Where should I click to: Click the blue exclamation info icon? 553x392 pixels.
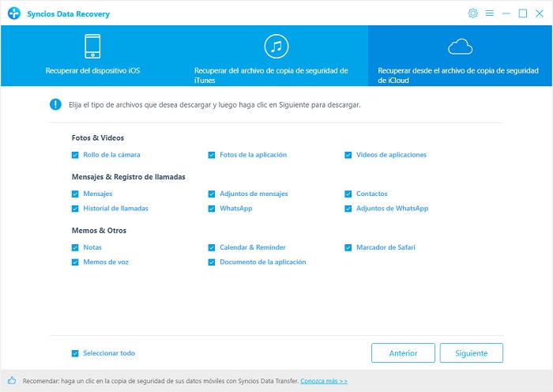click(55, 104)
